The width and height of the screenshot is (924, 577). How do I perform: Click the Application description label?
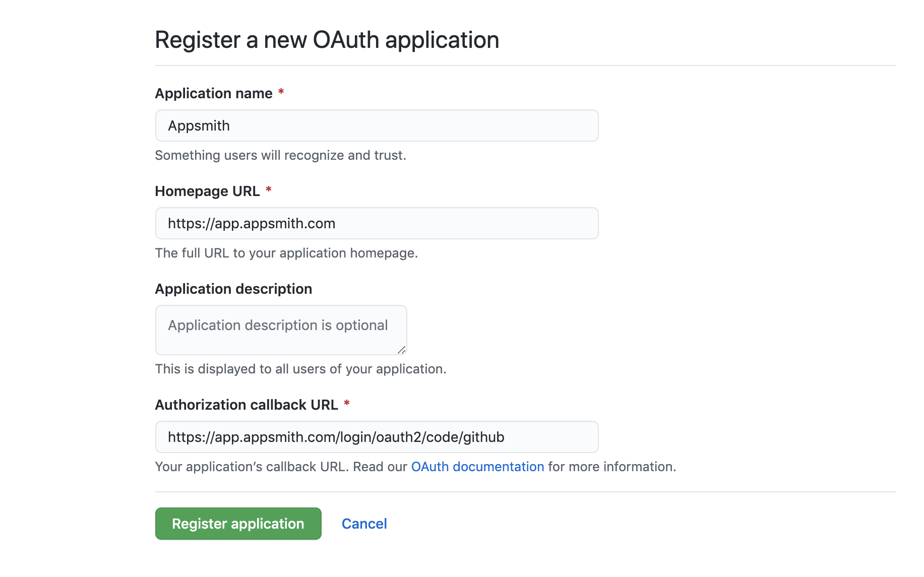coord(233,289)
